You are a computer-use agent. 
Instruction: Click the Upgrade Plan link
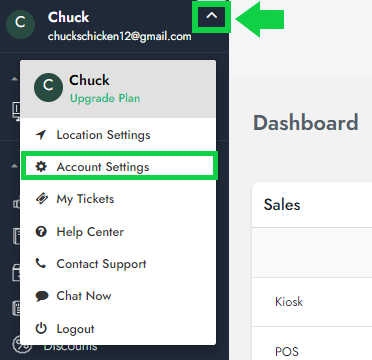(x=105, y=99)
